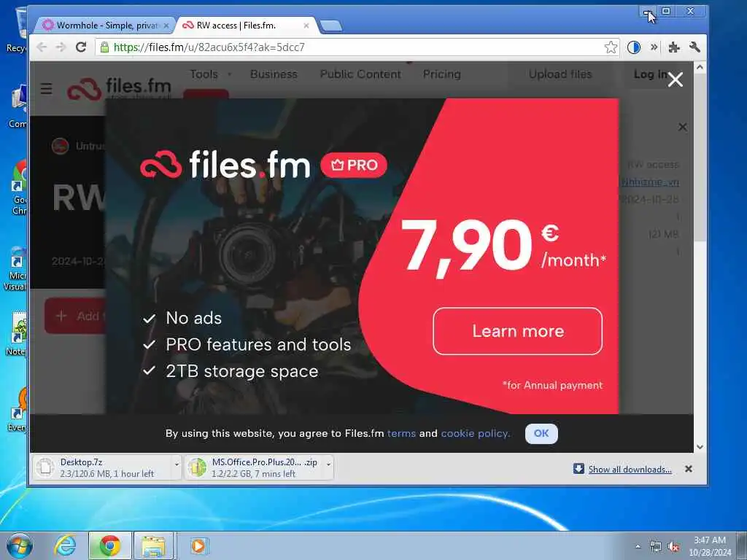Open the dark mode extension icon
This screenshot has height=560, width=747.
[634, 47]
